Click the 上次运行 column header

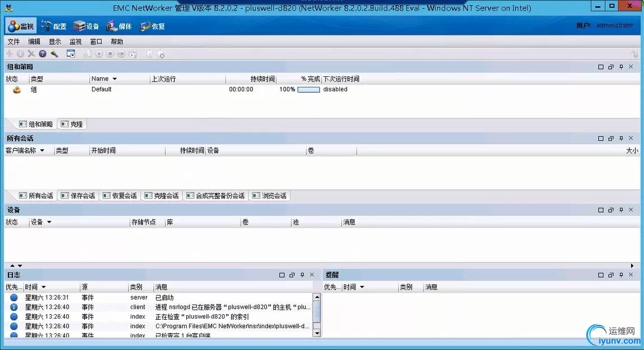click(x=188, y=79)
